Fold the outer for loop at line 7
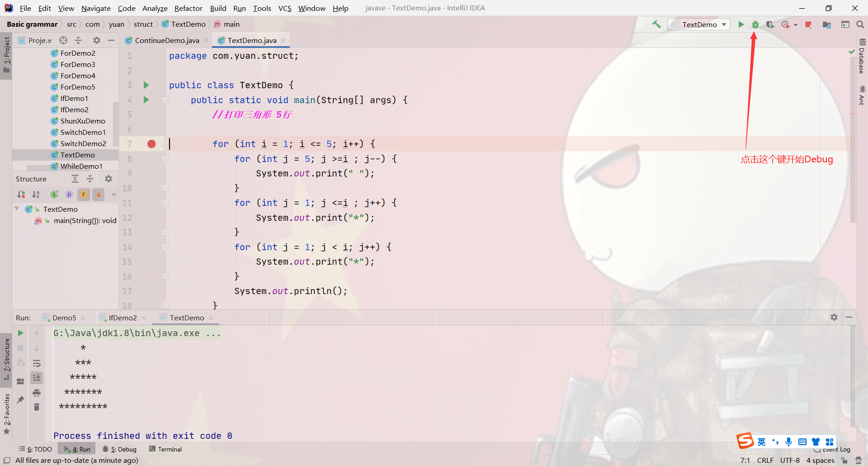This screenshot has width=868, height=466. 165,144
